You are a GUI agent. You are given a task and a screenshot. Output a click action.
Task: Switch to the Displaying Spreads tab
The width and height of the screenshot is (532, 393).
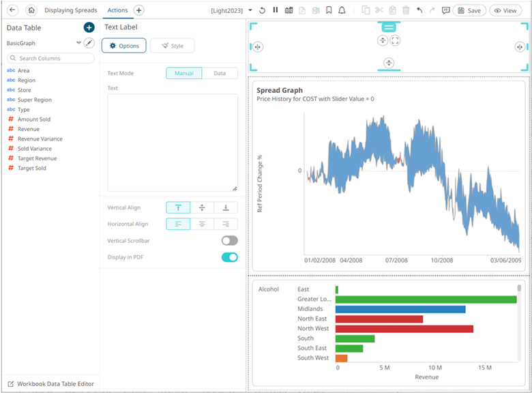[71, 10]
